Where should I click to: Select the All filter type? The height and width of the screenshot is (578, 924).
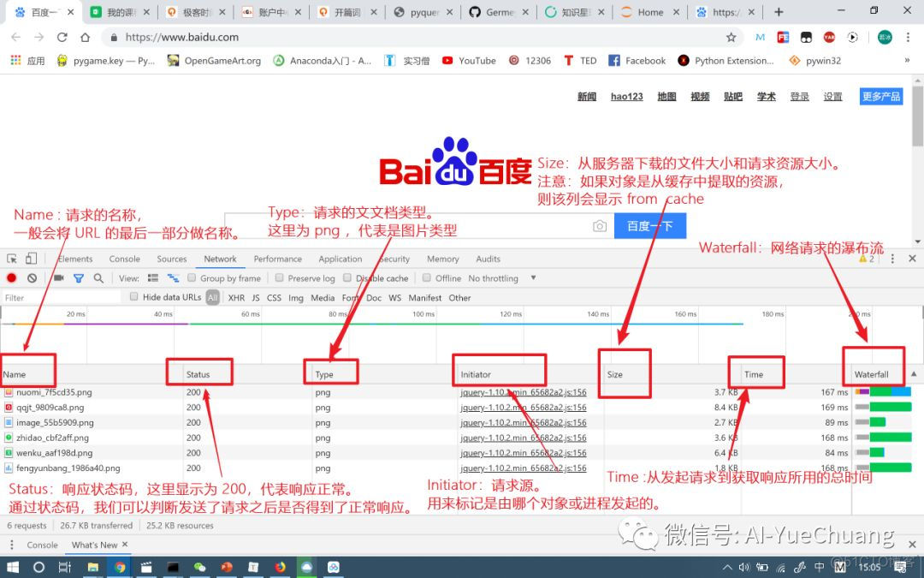[x=213, y=298]
